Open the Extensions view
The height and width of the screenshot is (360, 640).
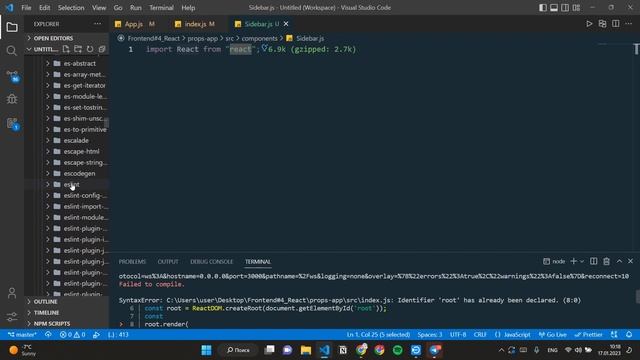(12, 123)
